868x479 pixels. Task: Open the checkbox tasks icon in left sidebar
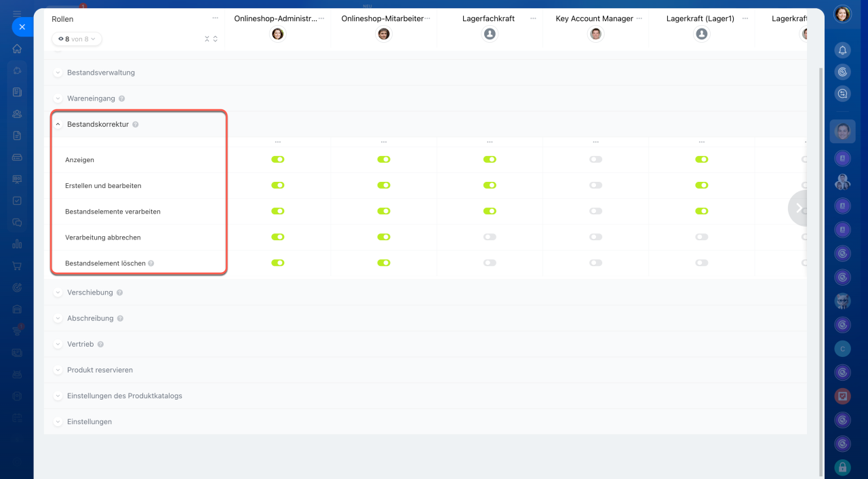tap(17, 201)
